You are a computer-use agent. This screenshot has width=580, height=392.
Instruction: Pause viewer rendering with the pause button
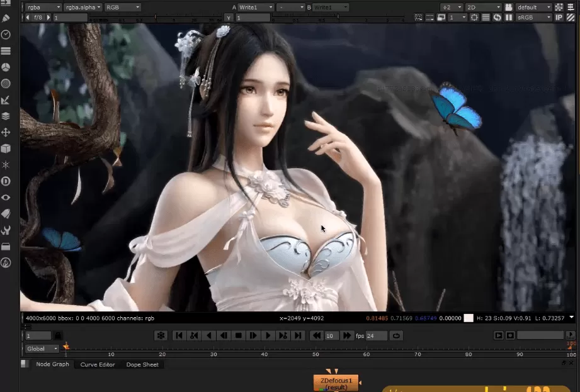click(x=508, y=18)
